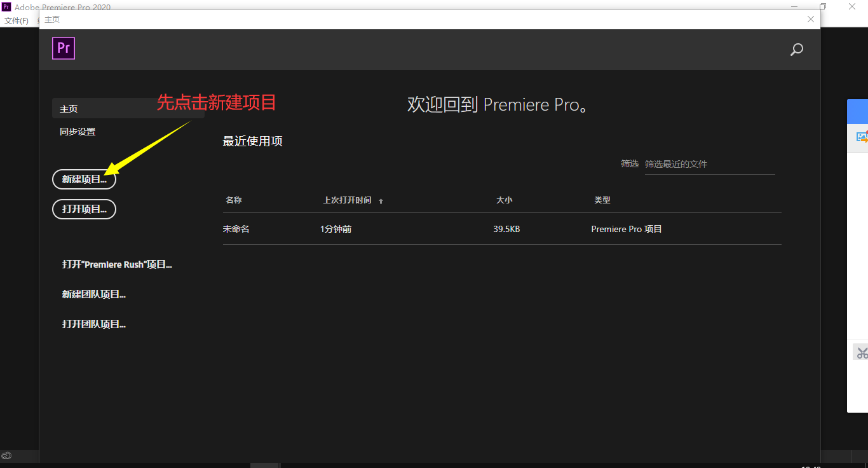868x468 pixels.
Task: Click the purple Pr logo in the Home dialog header
Action: (64, 48)
